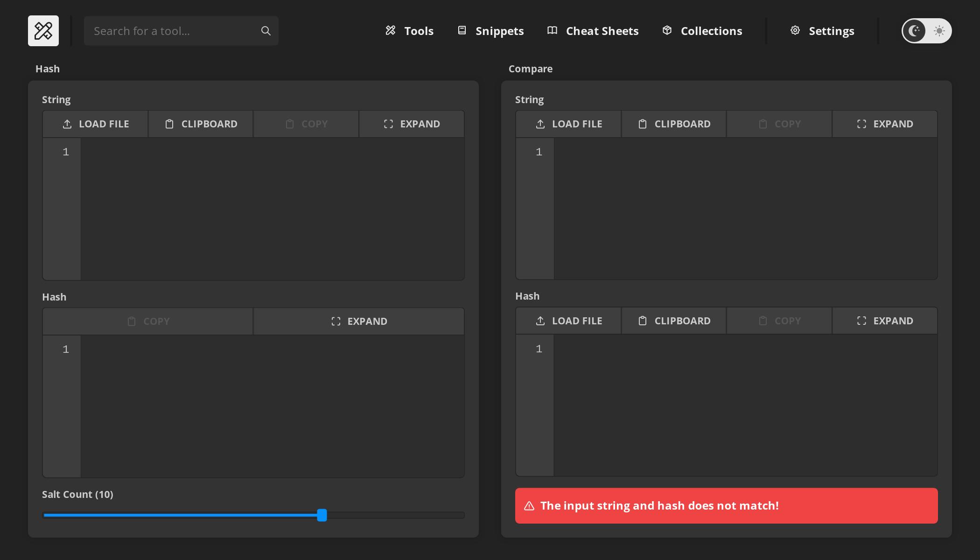This screenshot has height=560, width=980.
Task: Click the Cheat Sheets book icon
Action: pos(552,30)
